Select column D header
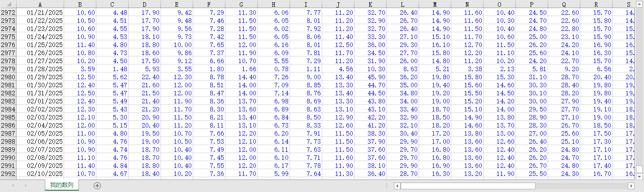The width and height of the screenshot is (644, 192). click(144, 4)
